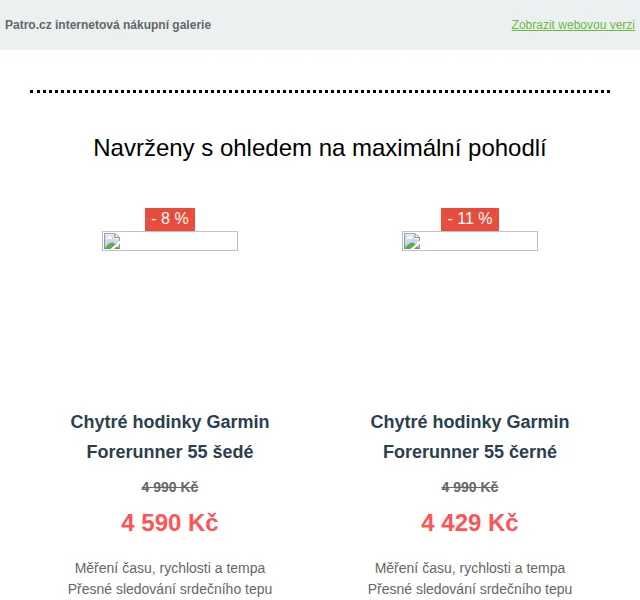The image size is (640, 600).
Task: Select the red - 11 % discount badge
Action: point(470,219)
